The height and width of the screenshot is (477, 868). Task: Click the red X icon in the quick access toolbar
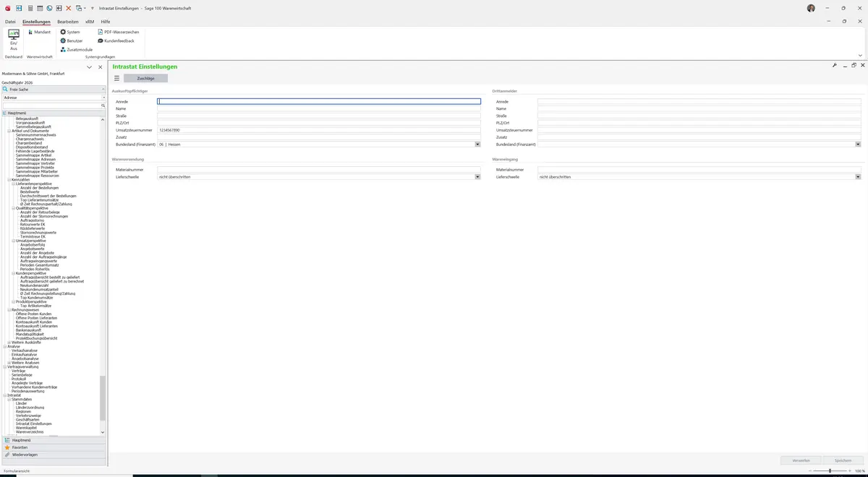[69, 8]
